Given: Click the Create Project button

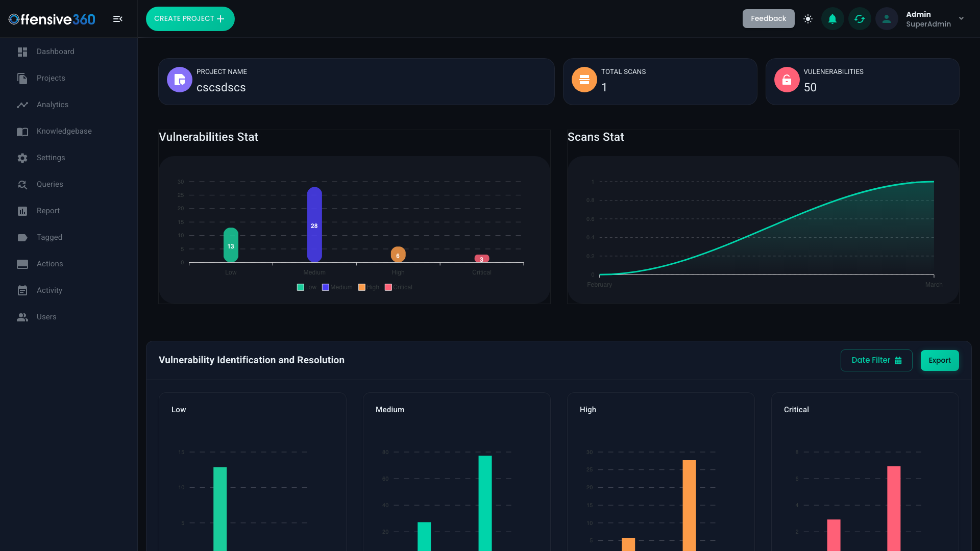Looking at the screenshot, I should click(190, 18).
